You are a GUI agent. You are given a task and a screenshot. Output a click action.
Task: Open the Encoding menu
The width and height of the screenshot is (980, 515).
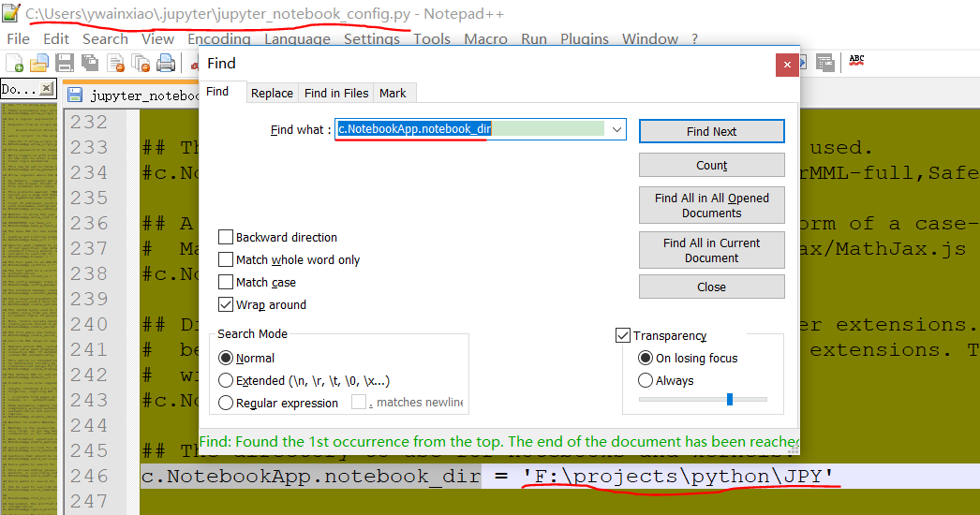tap(218, 38)
